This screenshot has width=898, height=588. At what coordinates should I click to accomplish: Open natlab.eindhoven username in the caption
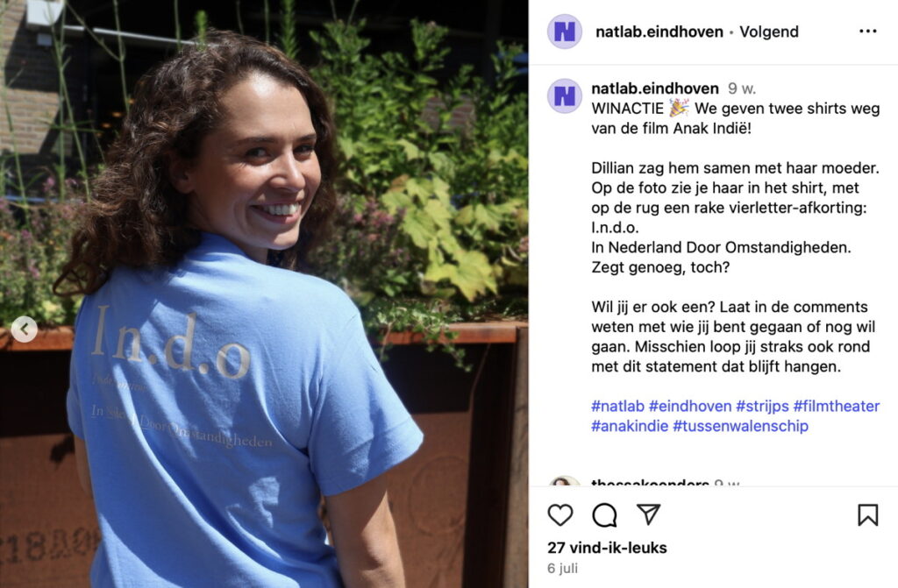pos(654,89)
